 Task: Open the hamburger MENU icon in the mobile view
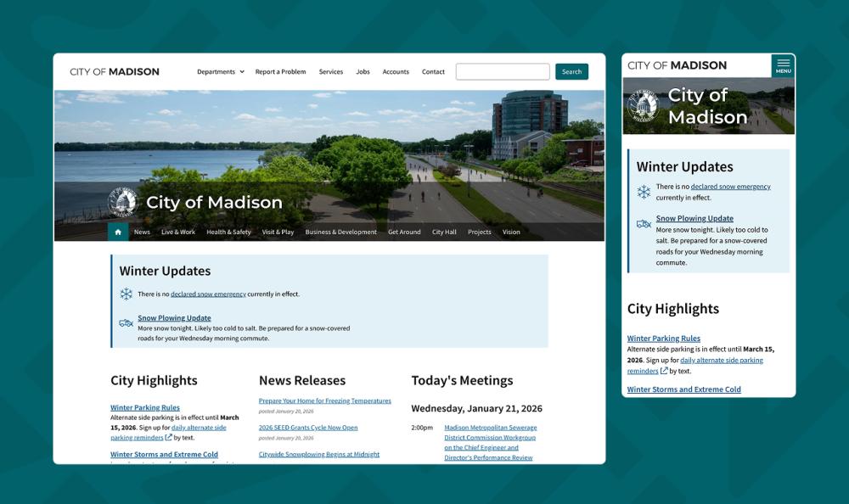(783, 65)
